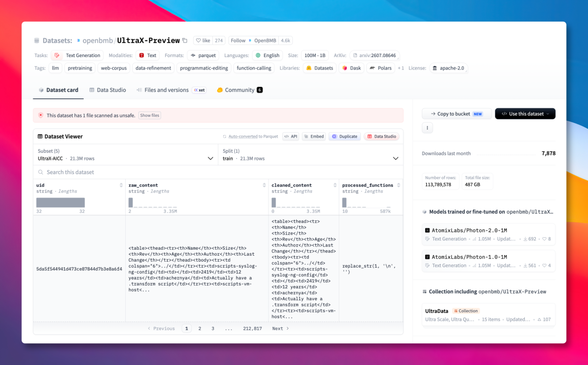The height and width of the screenshot is (365, 588).
Task: Select the programmatic-editing tag
Action: [x=204, y=68]
